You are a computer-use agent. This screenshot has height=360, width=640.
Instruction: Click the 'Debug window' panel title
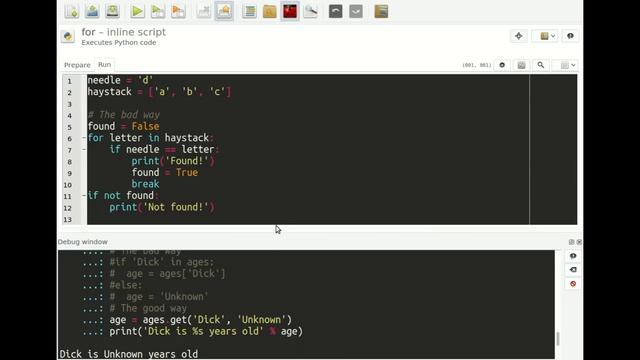[82, 242]
